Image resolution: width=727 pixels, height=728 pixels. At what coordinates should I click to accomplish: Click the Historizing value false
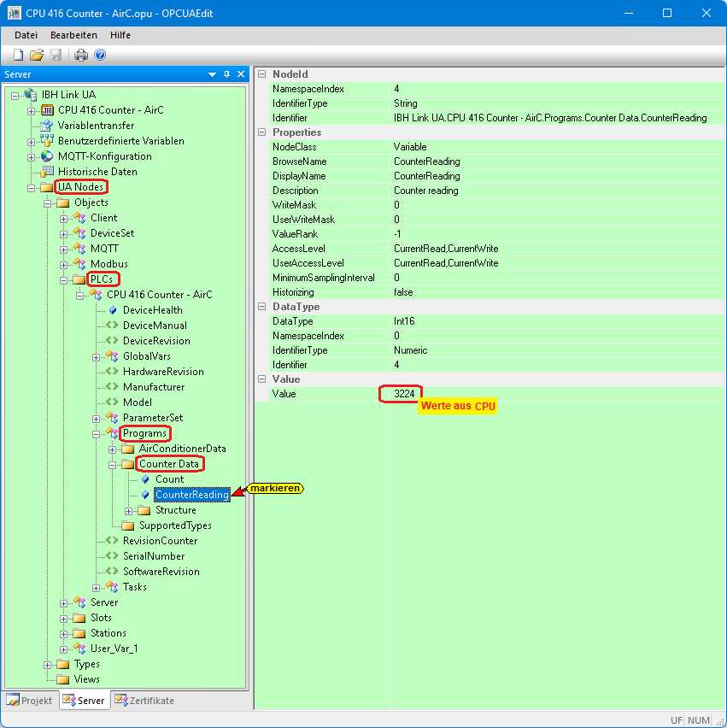(403, 292)
